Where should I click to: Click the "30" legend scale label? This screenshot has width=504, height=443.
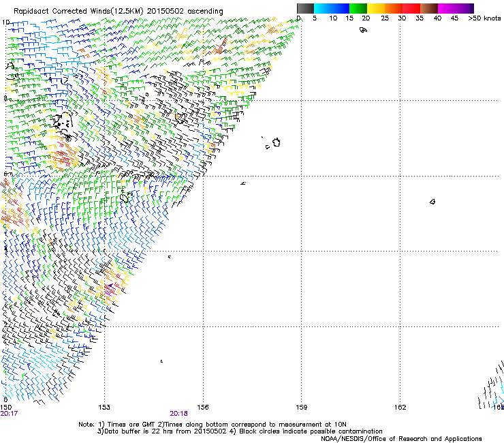click(x=402, y=18)
